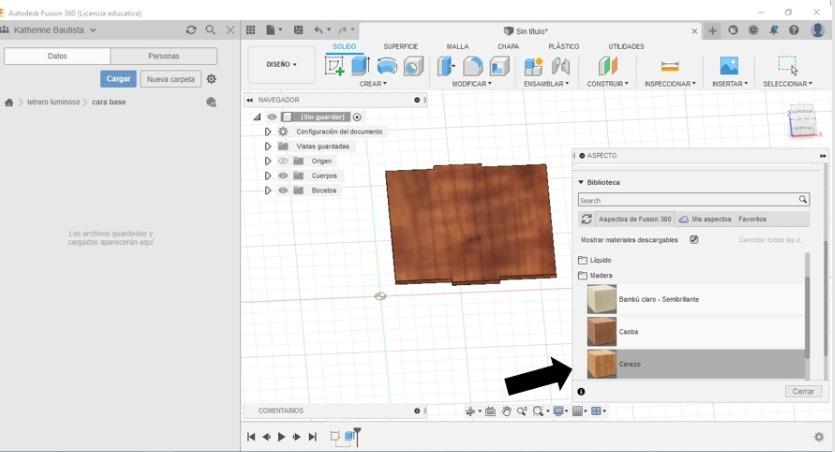Viewport: 835px width, 452px height.
Task: Refresh the data panel
Action: point(191,30)
